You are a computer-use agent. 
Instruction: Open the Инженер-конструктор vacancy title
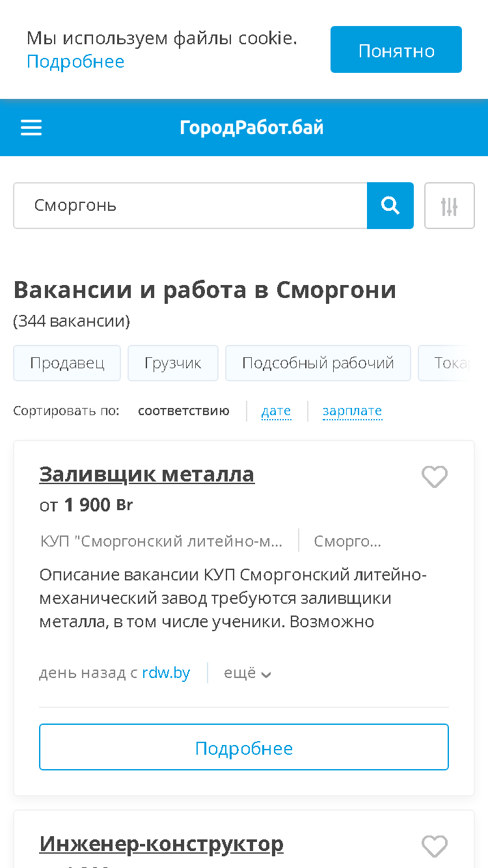(x=161, y=844)
